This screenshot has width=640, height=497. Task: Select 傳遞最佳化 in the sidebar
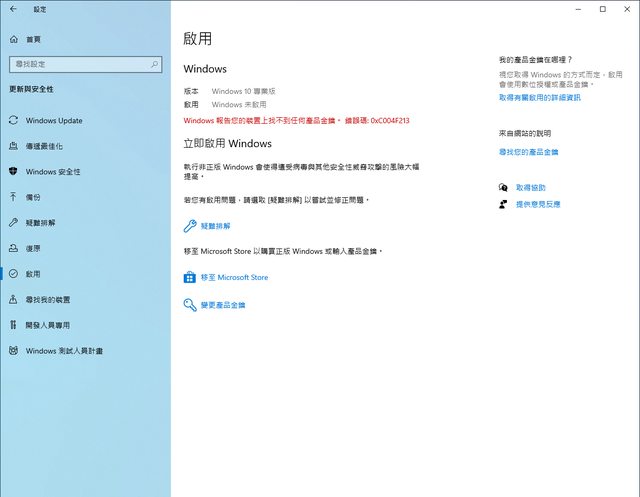point(44,146)
